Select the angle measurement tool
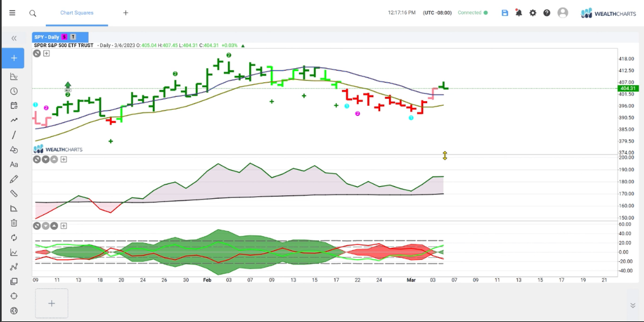 click(14, 208)
